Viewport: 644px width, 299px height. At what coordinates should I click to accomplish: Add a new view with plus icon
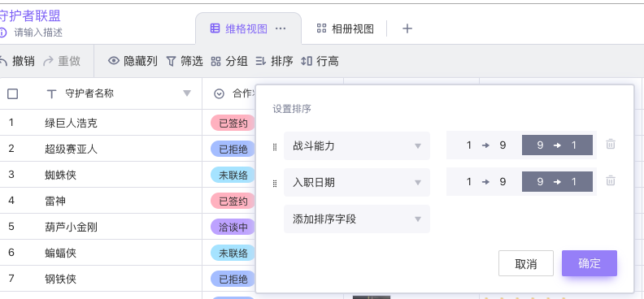[x=407, y=28]
